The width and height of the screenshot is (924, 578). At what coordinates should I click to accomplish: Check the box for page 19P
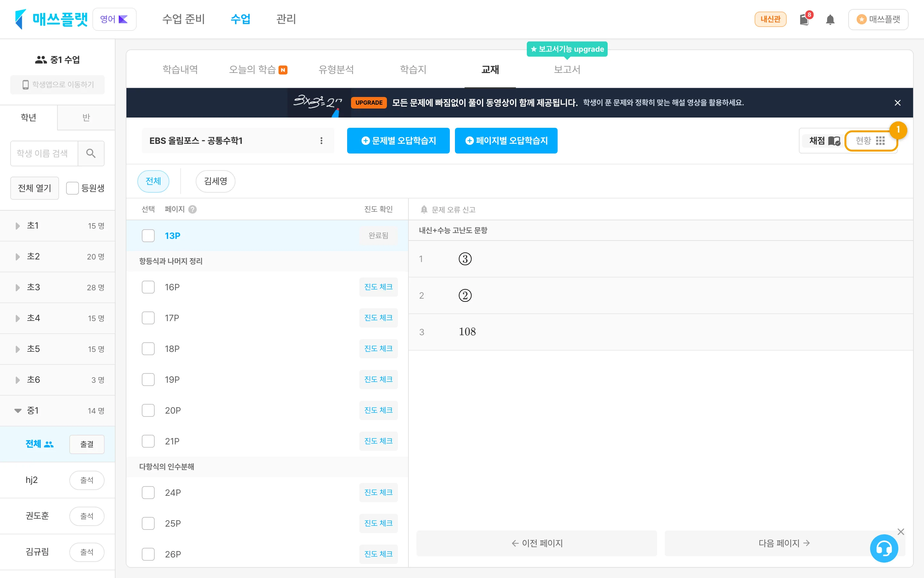(148, 380)
